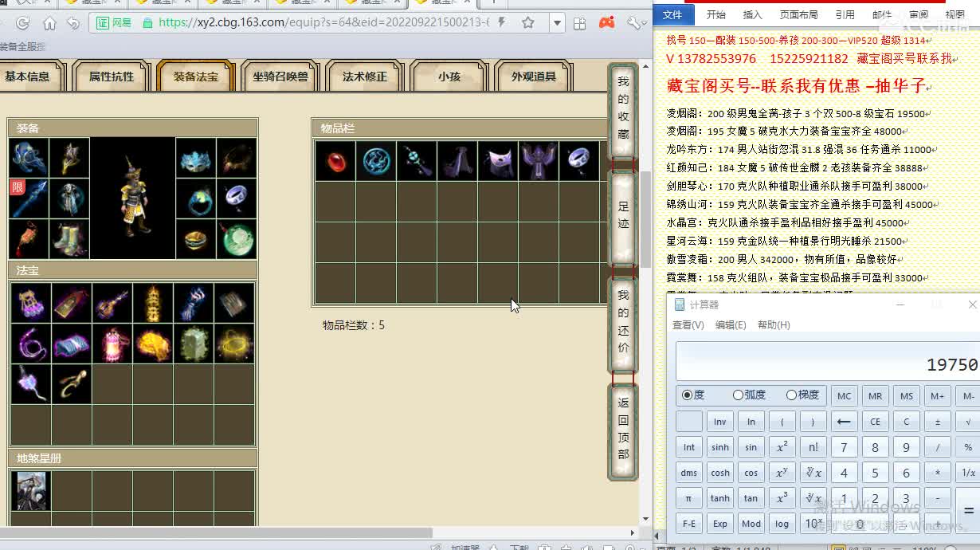The image size is (980, 550).
Task: Open calculator 帮助(H) menu
Action: pos(774,325)
